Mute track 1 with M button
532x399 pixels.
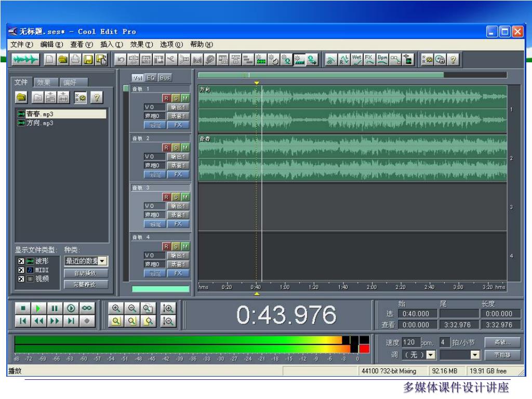pos(185,98)
